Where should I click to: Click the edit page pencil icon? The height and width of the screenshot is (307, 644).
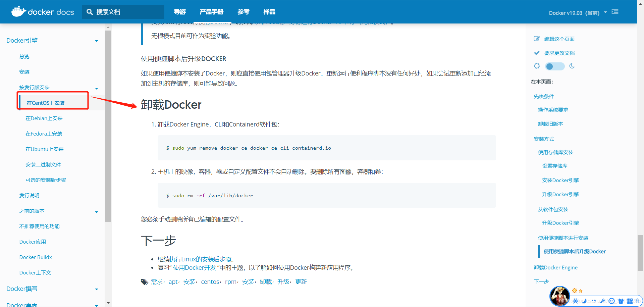click(537, 39)
